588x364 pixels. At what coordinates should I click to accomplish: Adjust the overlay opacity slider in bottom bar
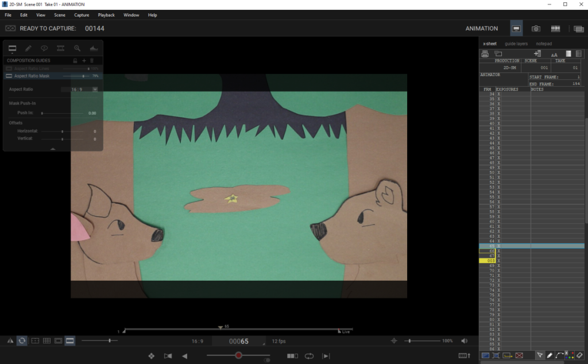[100, 341]
